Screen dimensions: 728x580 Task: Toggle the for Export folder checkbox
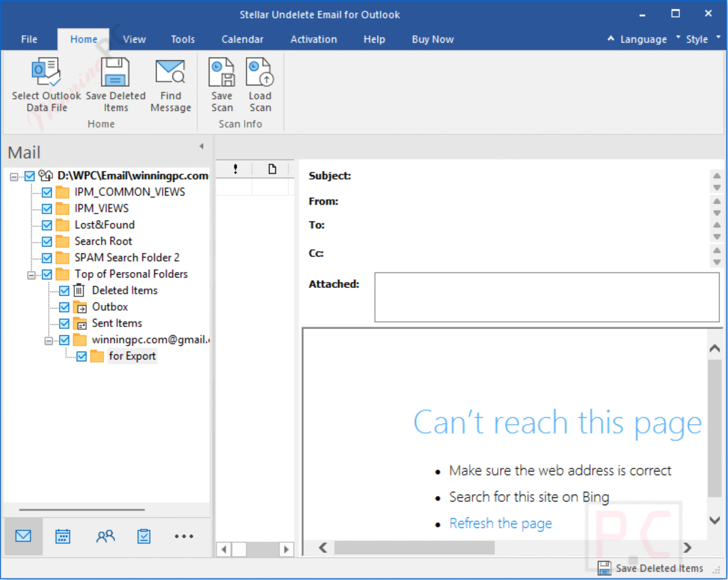(x=81, y=356)
